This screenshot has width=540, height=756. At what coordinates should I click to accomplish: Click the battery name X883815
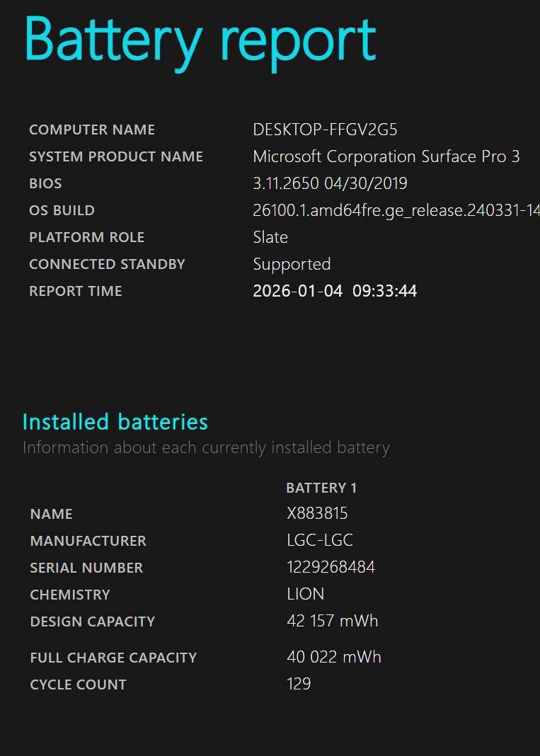tap(317, 514)
